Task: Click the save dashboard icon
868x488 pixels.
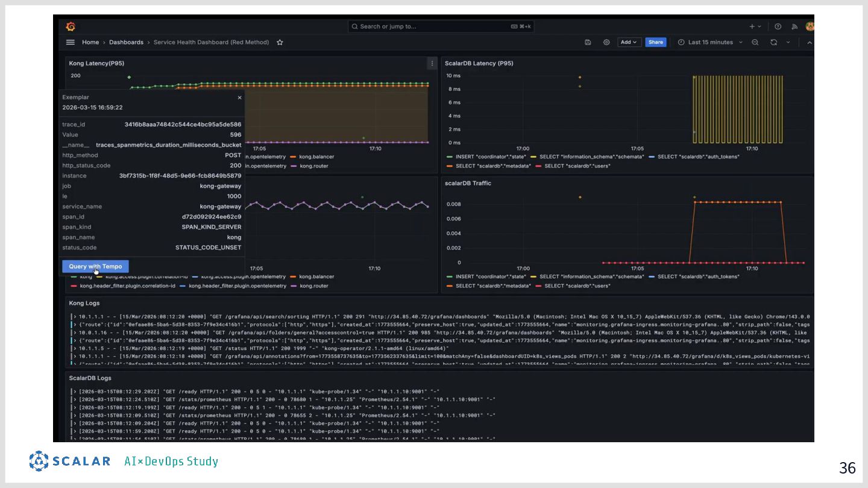Action: coord(588,42)
